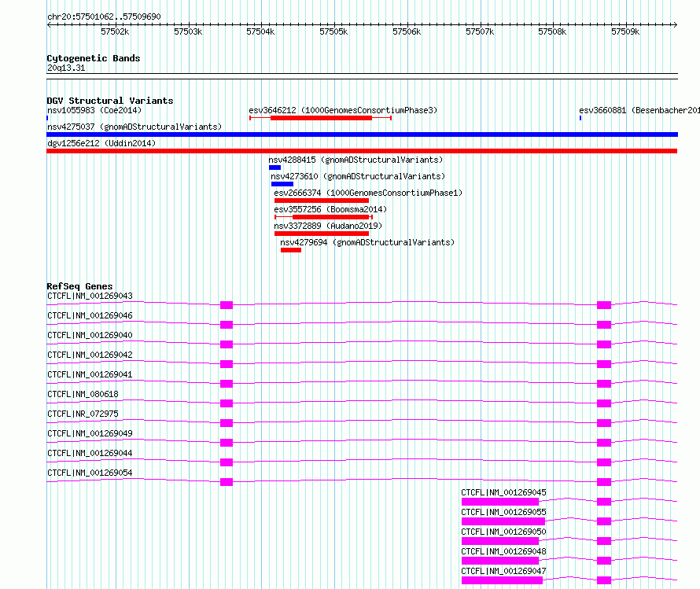Open transcript CTCFL|NM_001269040
Viewport: 700px width, 589px height.
tap(90, 335)
